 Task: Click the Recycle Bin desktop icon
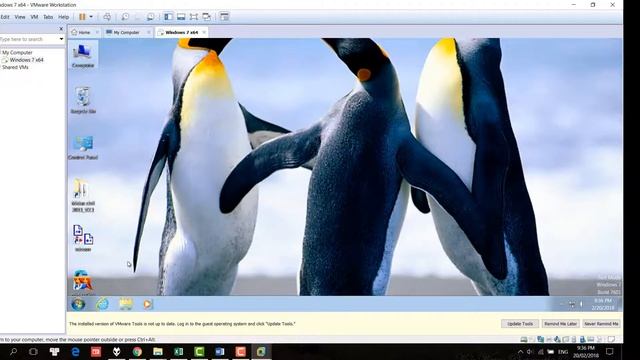pos(83,100)
